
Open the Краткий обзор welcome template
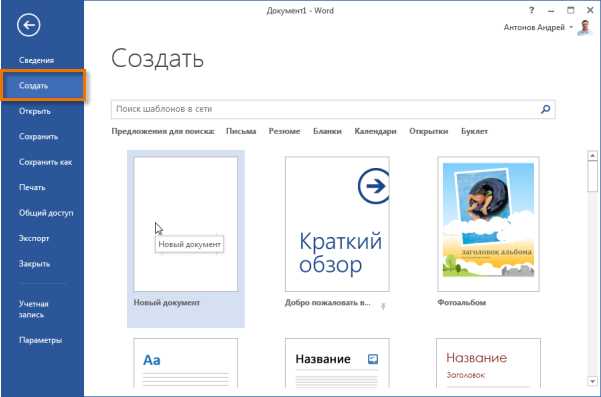[x=337, y=224]
